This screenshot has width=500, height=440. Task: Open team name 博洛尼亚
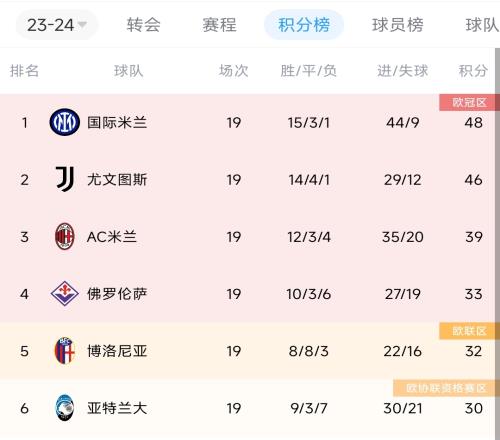point(117,351)
